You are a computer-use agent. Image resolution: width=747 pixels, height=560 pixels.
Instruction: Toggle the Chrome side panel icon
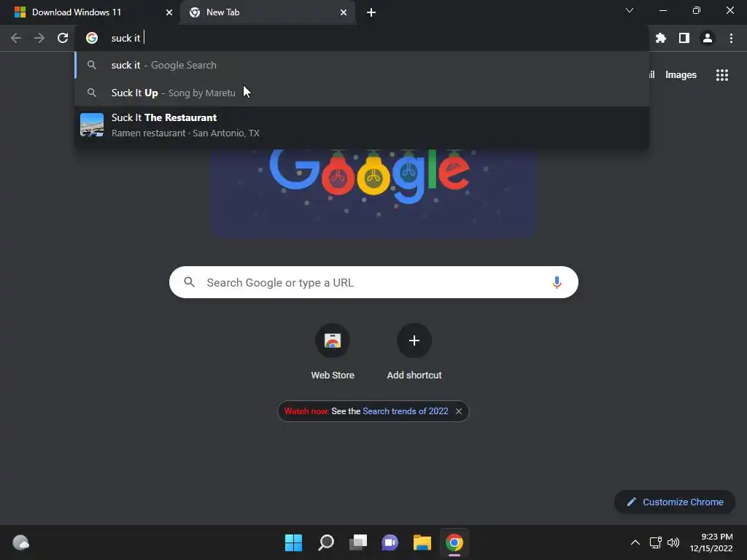pos(684,38)
